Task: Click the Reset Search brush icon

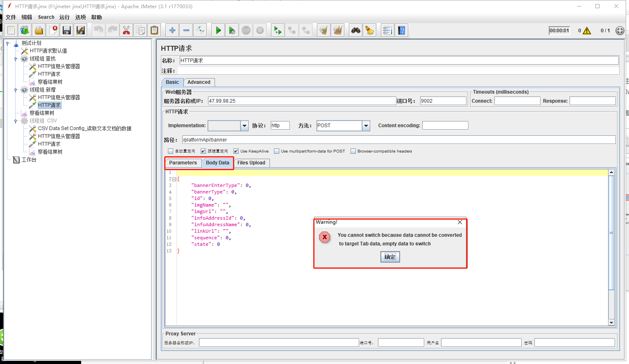Action: click(369, 30)
